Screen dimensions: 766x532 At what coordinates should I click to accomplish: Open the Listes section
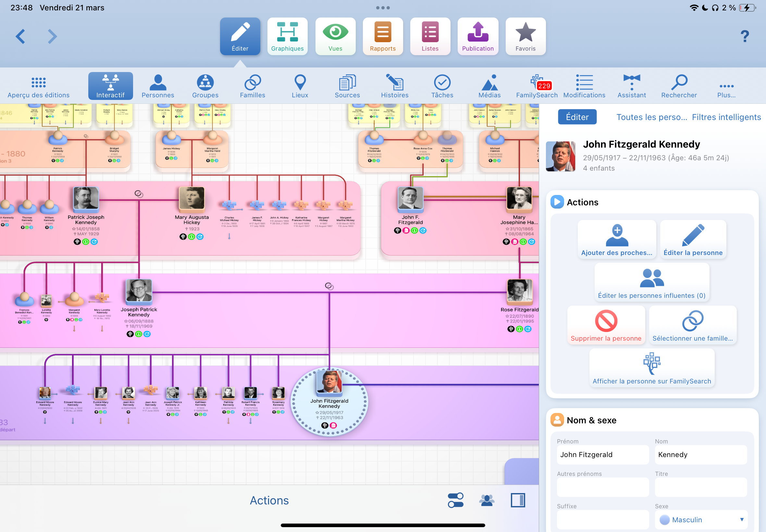pyautogui.click(x=430, y=36)
